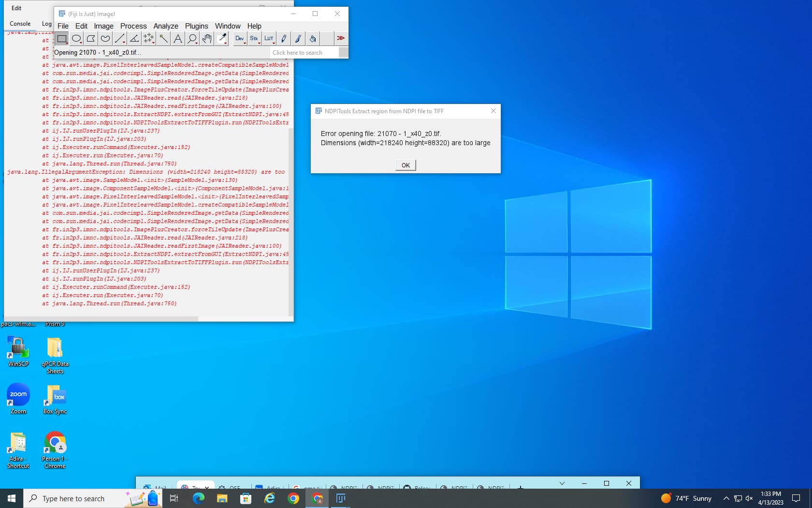This screenshot has width=812, height=508.
Task: Select the Color picker eyedropper tool
Action: (x=221, y=39)
